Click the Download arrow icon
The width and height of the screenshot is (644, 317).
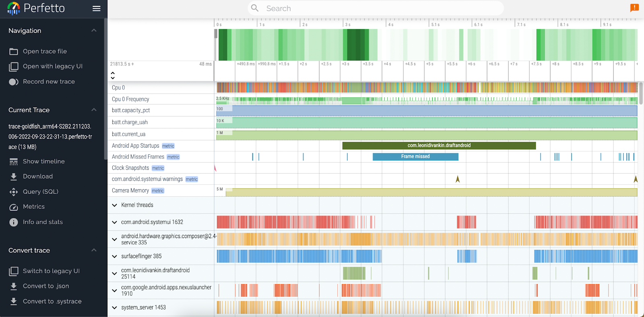tap(14, 177)
